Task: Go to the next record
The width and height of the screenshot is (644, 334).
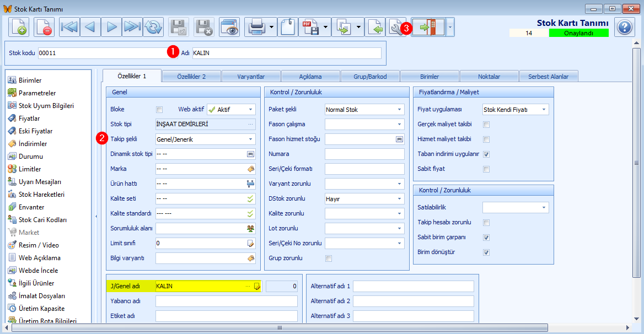Action: click(111, 27)
